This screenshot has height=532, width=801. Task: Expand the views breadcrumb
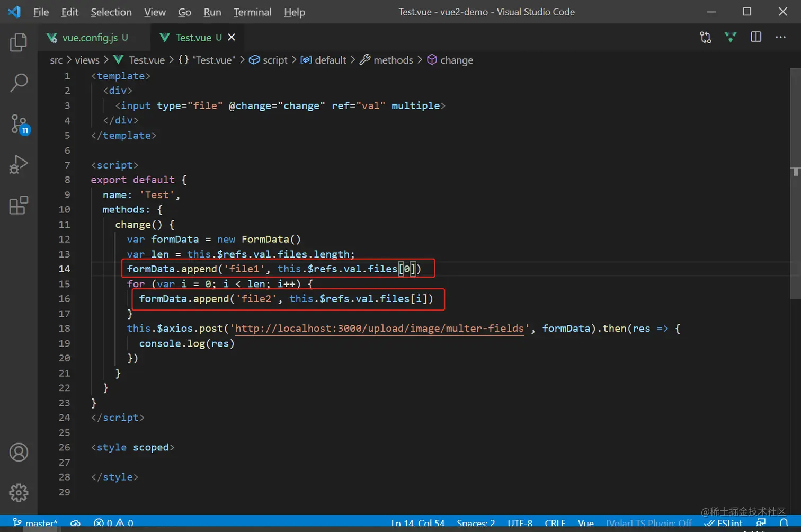(87, 60)
